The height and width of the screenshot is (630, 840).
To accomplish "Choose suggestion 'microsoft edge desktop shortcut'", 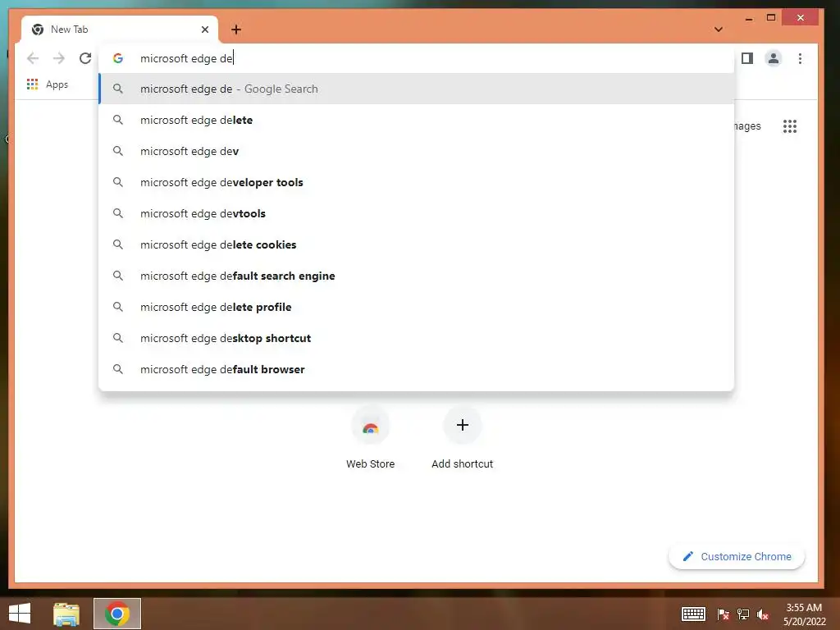I will click(x=417, y=338).
